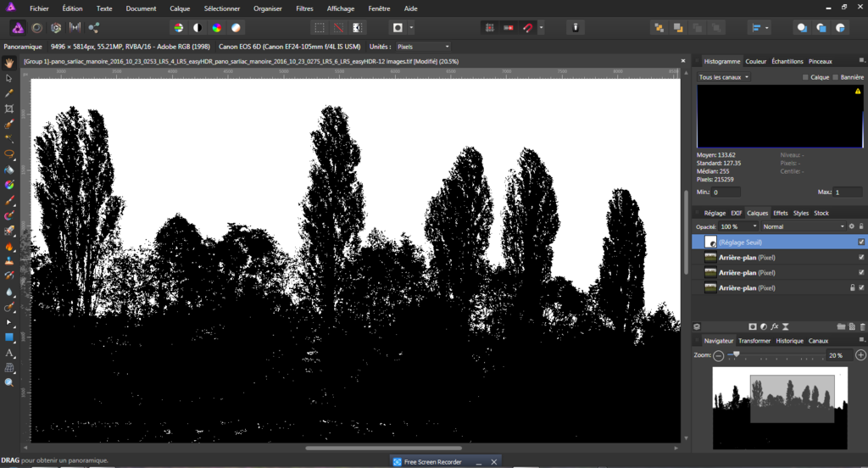
Task: Apply Auto White Balance from toolbar
Action: click(236, 28)
